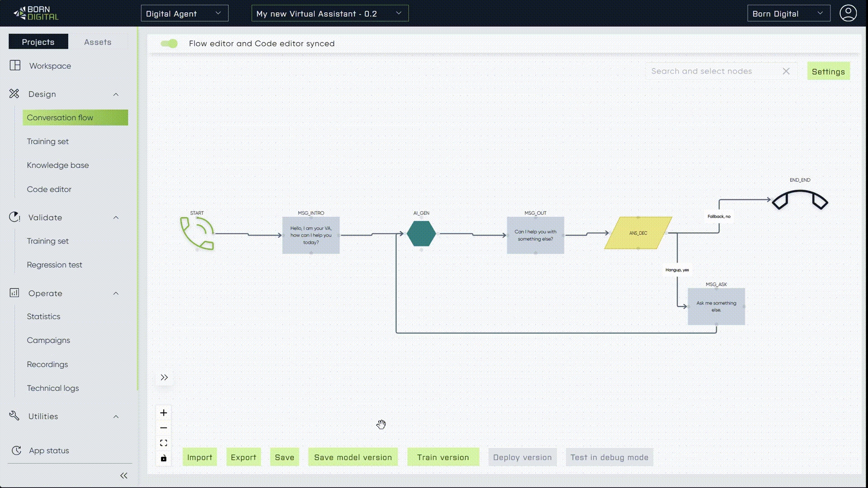The height and width of the screenshot is (488, 868).
Task: Select the AI_GEN hexagon node
Action: tap(421, 234)
